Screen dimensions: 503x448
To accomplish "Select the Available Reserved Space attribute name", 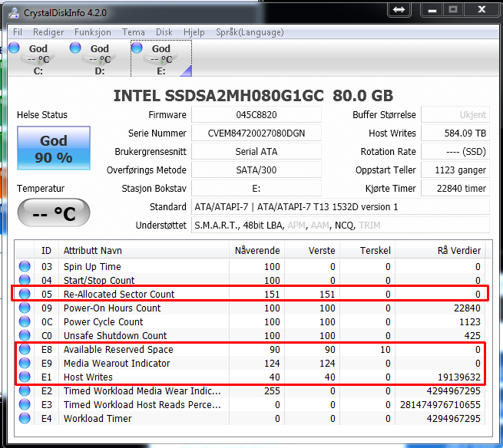I will pyautogui.click(x=118, y=349).
